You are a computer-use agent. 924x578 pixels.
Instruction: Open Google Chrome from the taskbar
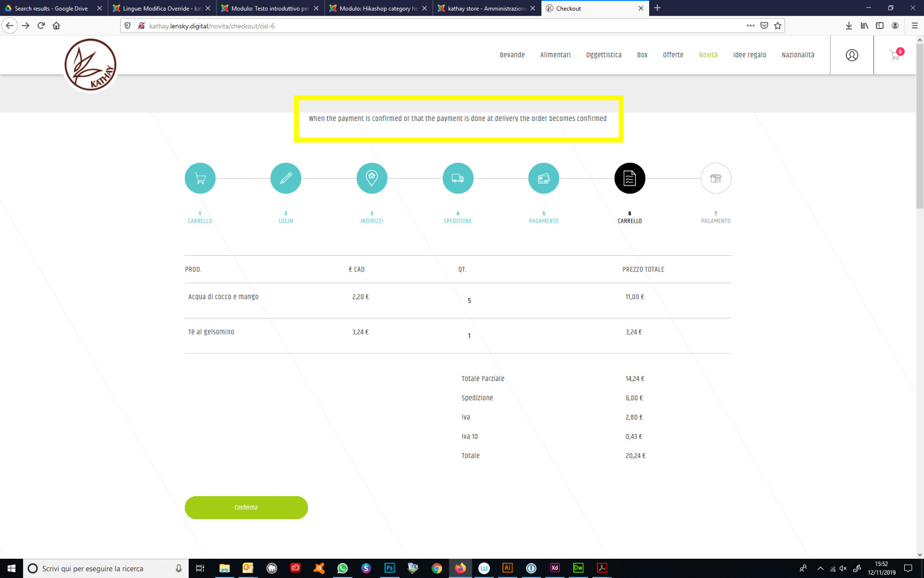pos(437,568)
